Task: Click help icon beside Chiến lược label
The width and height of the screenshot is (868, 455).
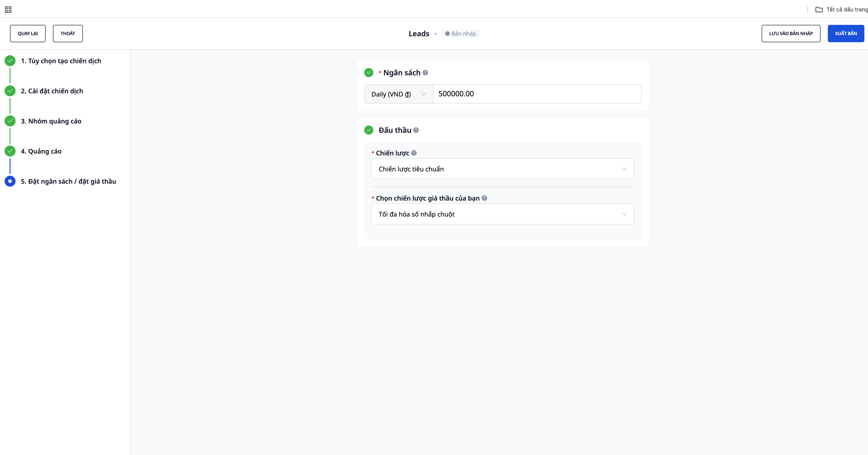Action: pyautogui.click(x=414, y=153)
